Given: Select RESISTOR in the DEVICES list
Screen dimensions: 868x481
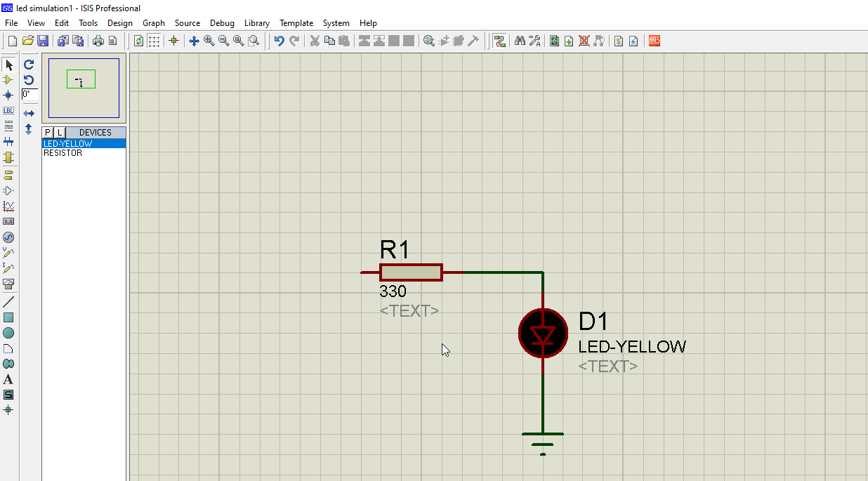Looking at the screenshot, I should [63, 152].
